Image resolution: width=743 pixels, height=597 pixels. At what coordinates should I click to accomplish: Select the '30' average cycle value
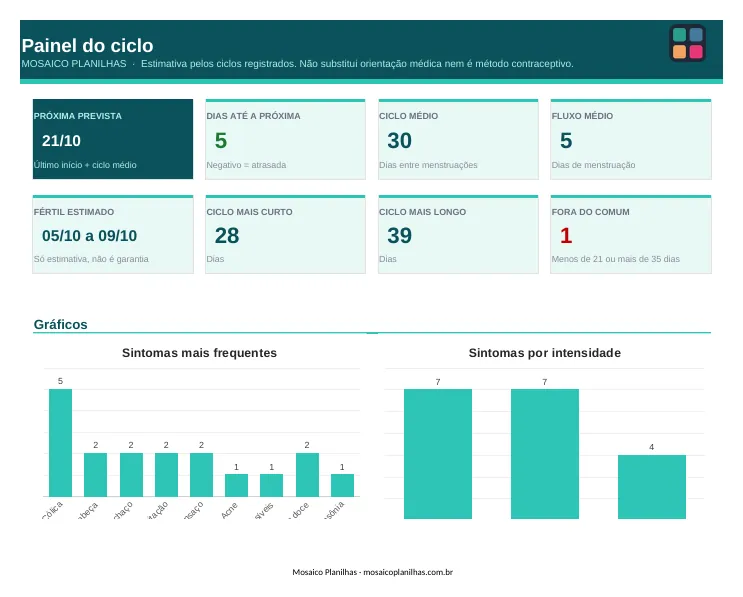(x=399, y=141)
